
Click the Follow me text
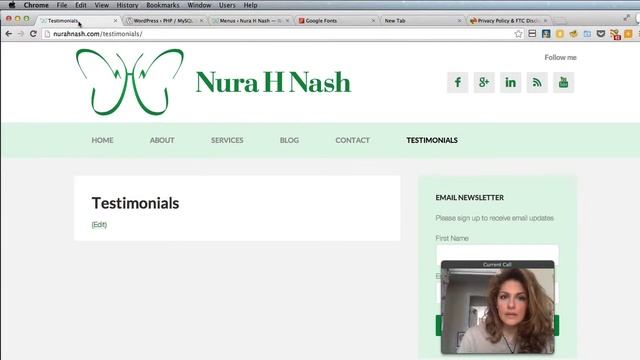tap(560, 58)
